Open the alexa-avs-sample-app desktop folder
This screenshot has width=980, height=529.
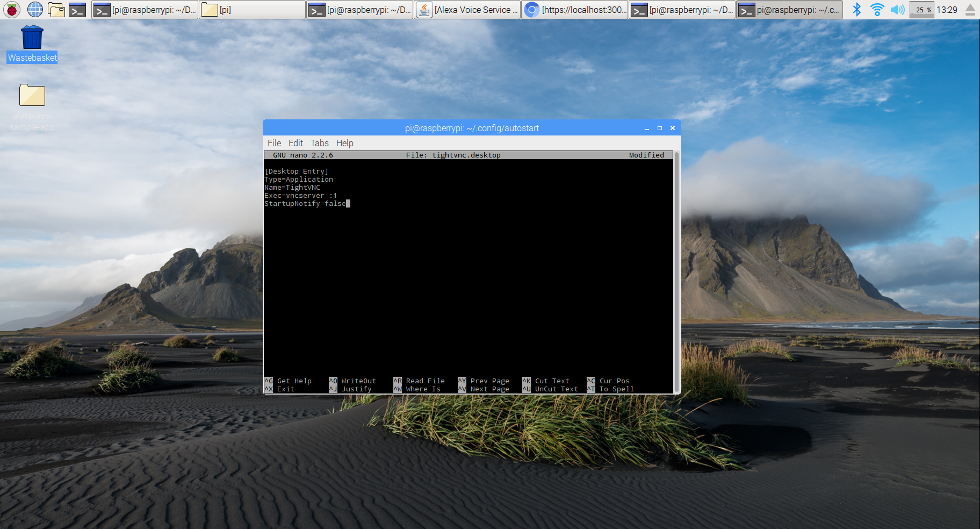click(32, 95)
